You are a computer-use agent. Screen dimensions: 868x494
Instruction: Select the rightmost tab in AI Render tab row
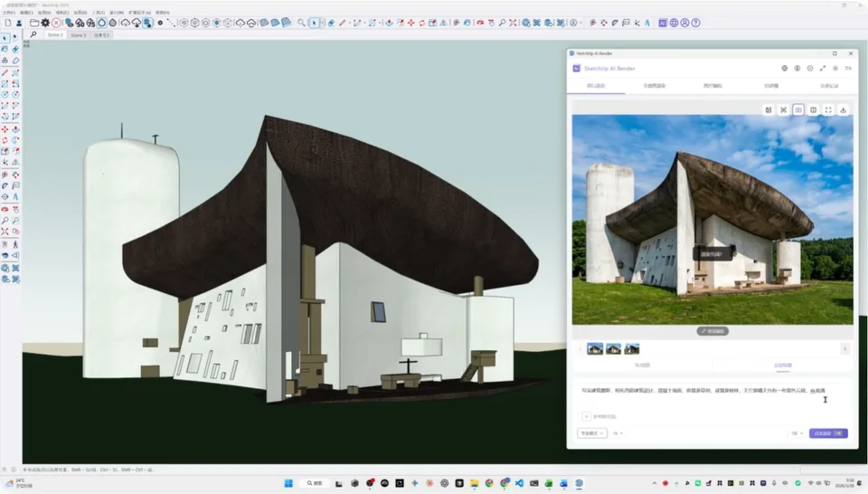pos(829,86)
